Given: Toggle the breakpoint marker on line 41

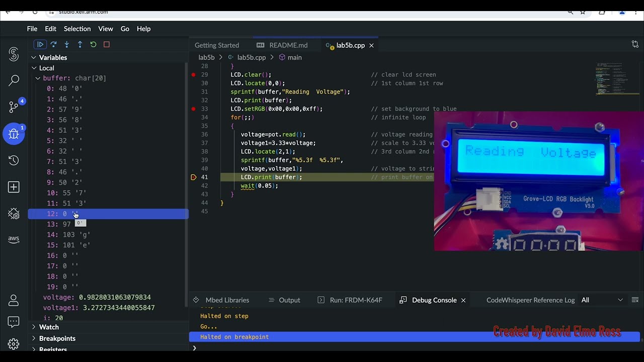Looking at the screenshot, I should point(193,177).
